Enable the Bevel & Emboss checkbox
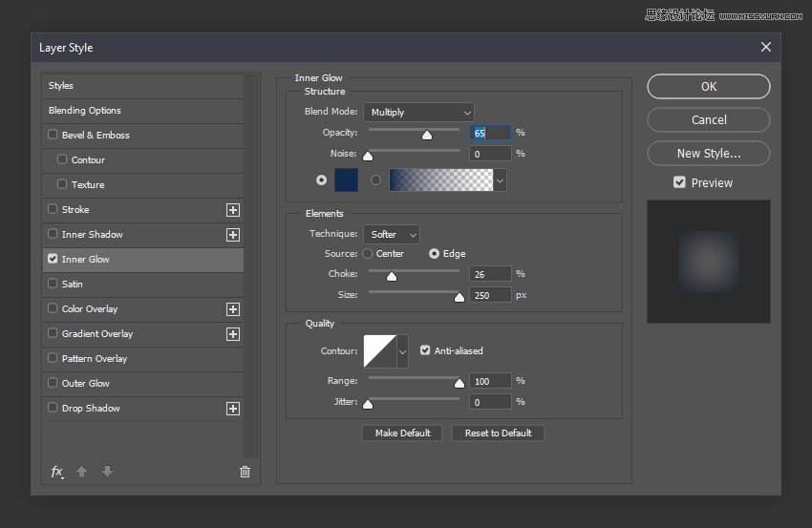812x528 pixels. coord(53,136)
